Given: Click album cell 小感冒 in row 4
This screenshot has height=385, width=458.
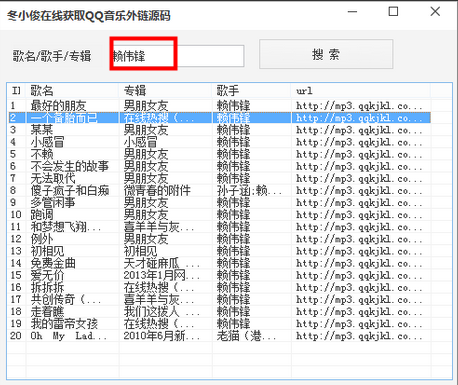Looking at the screenshot, I should (x=140, y=142).
